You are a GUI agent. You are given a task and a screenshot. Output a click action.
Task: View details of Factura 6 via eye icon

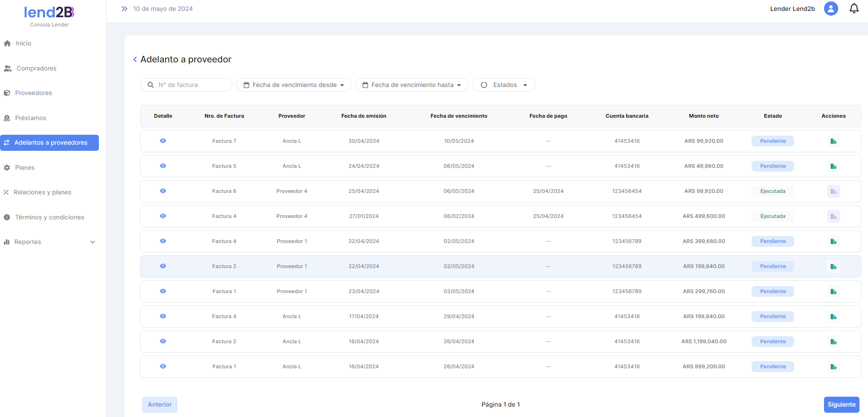point(163,191)
